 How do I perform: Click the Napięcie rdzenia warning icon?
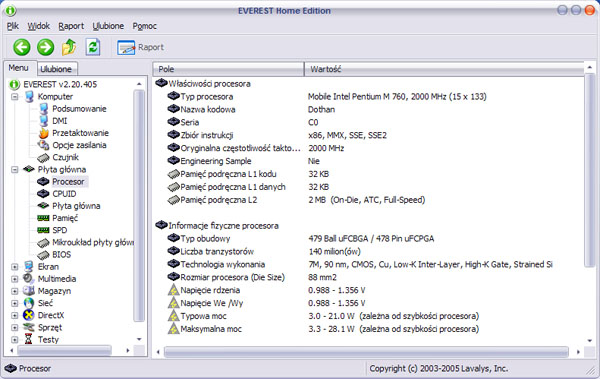(173, 290)
